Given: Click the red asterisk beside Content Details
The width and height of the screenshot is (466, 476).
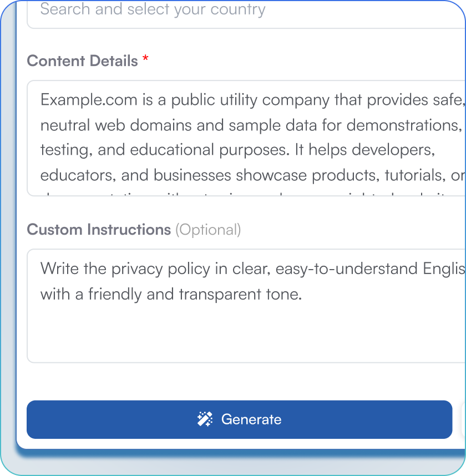Looking at the screenshot, I should [145, 60].
